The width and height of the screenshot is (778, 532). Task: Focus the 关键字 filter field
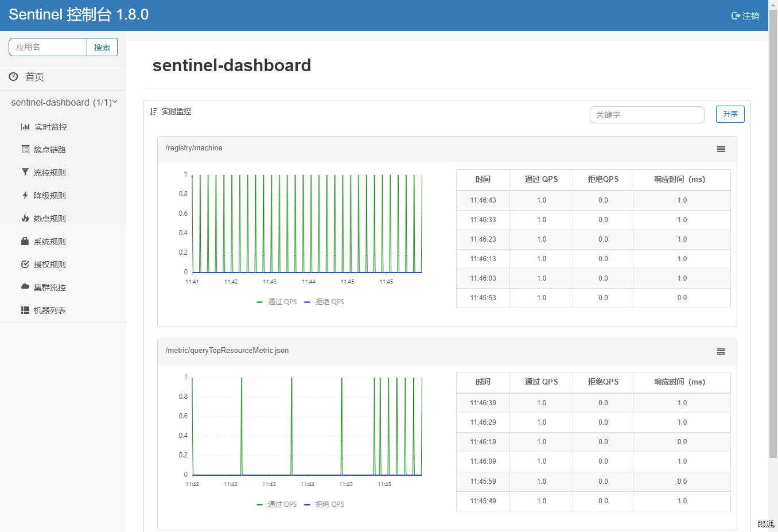(x=647, y=115)
